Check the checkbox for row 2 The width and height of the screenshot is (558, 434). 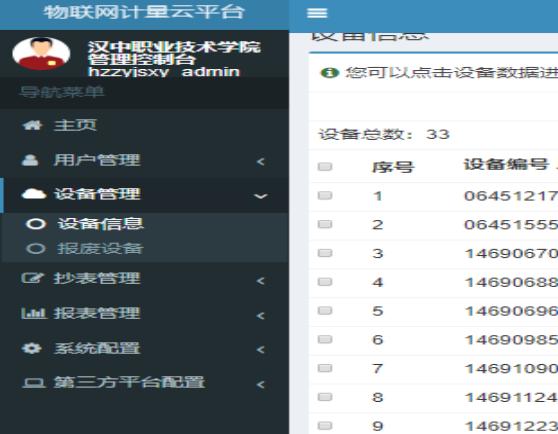click(325, 224)
